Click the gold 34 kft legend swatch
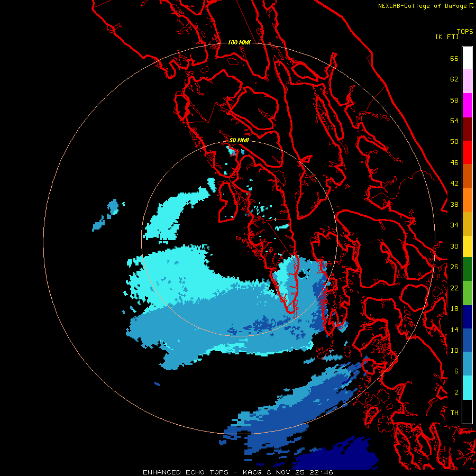 pos(467,224)
